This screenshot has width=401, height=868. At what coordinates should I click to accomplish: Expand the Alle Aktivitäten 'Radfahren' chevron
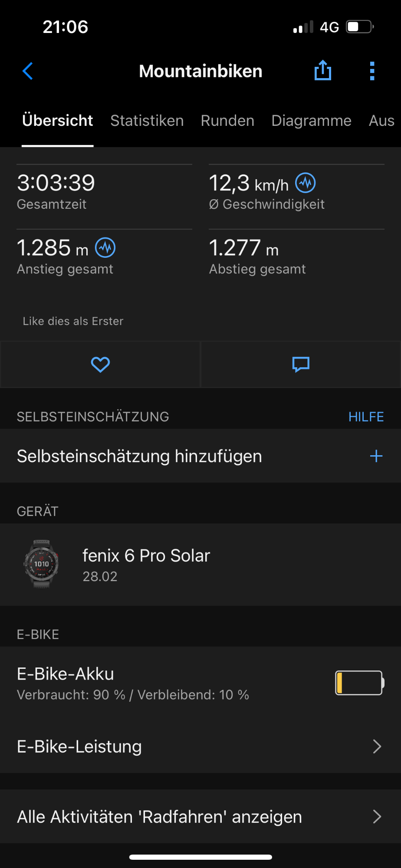tap(377, 817)
